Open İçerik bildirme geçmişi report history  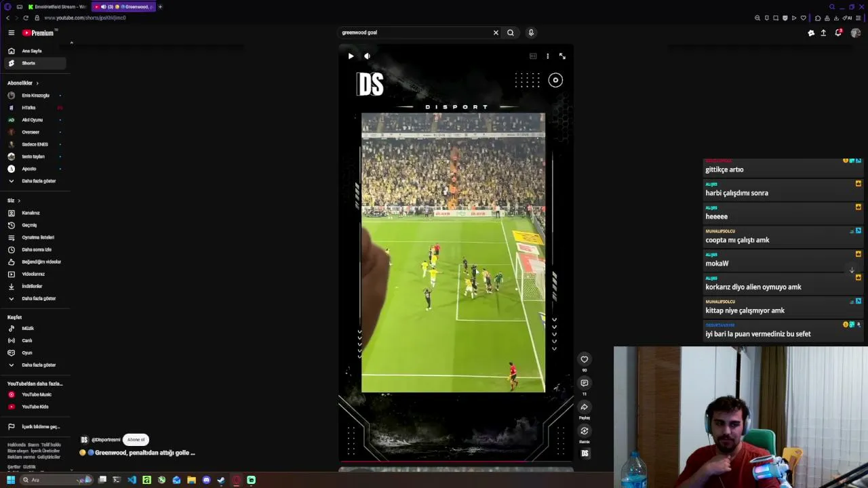coord(34,427)
